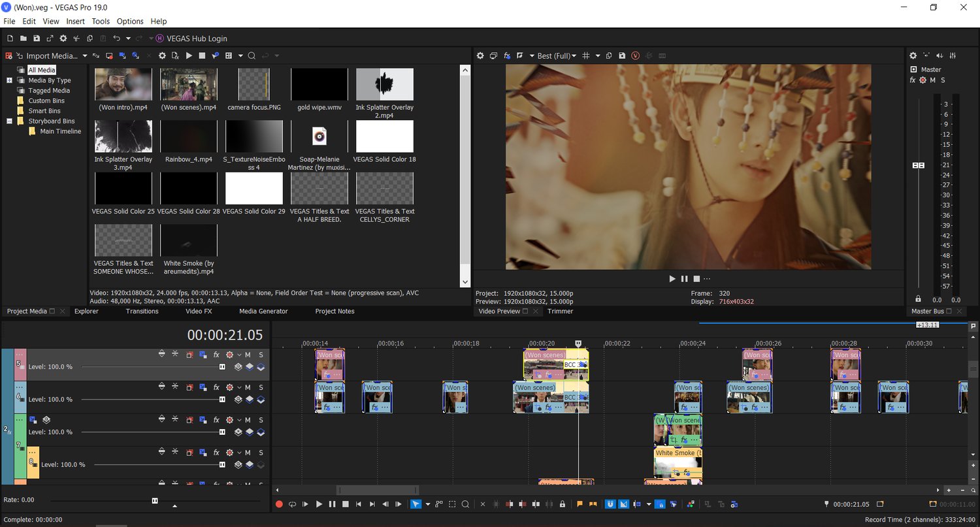Toggle Enable Snapping magnet in timeline toolbar
The width and height of the screenshot is (980, 527).
(x=610, y=504)
